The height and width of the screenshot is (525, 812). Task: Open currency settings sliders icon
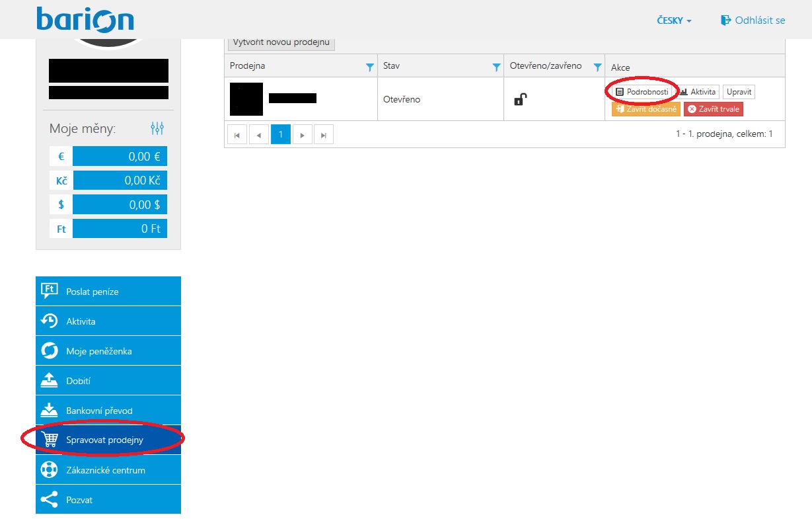click(157, 128)
